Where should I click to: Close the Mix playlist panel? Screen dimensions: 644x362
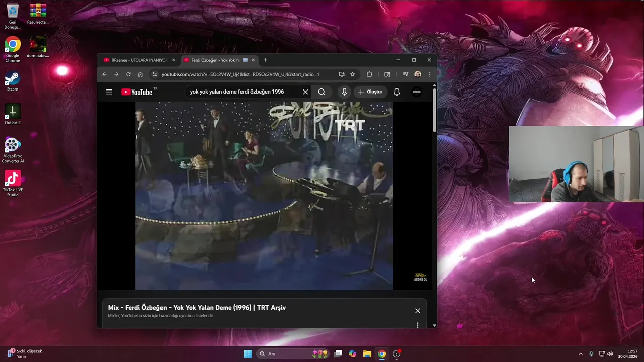point(417,311)
